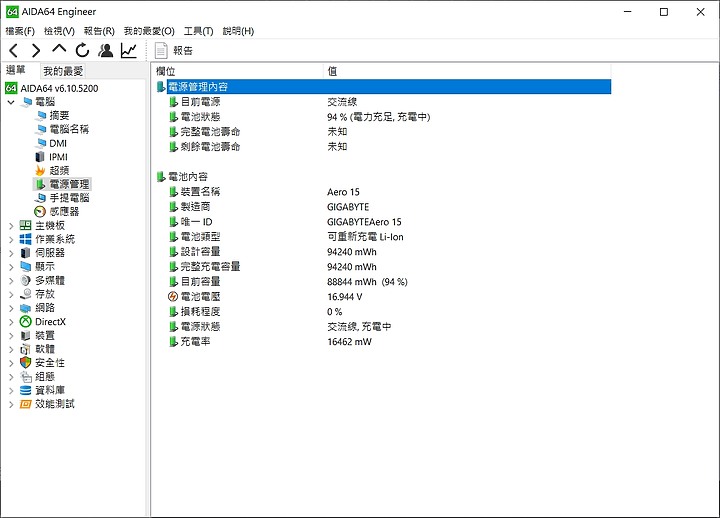Click the Back navigation arrow
Screen dimensions: 720x518
pos(14,50)
